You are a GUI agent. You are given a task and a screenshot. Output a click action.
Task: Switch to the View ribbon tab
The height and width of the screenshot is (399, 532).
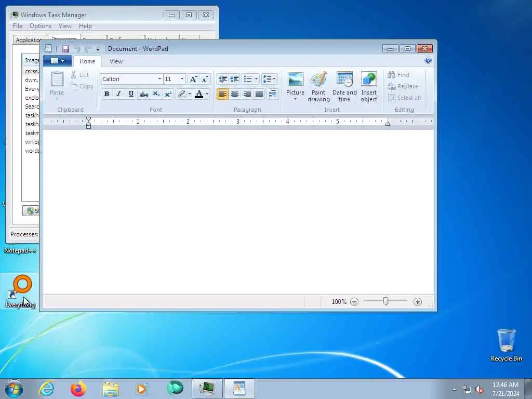tap(116, 61)
